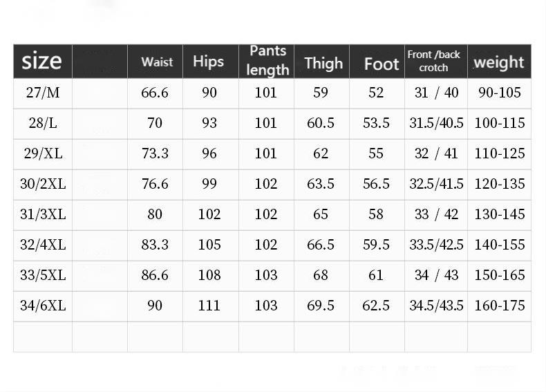Click the 31/3XL size cell
546x392 pixels.
(43, 214)
